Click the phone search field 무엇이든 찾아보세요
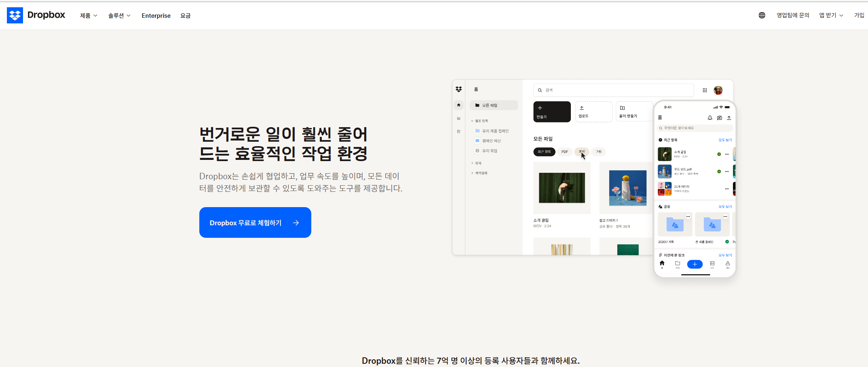Screen dimensions: 868x367 695,128
